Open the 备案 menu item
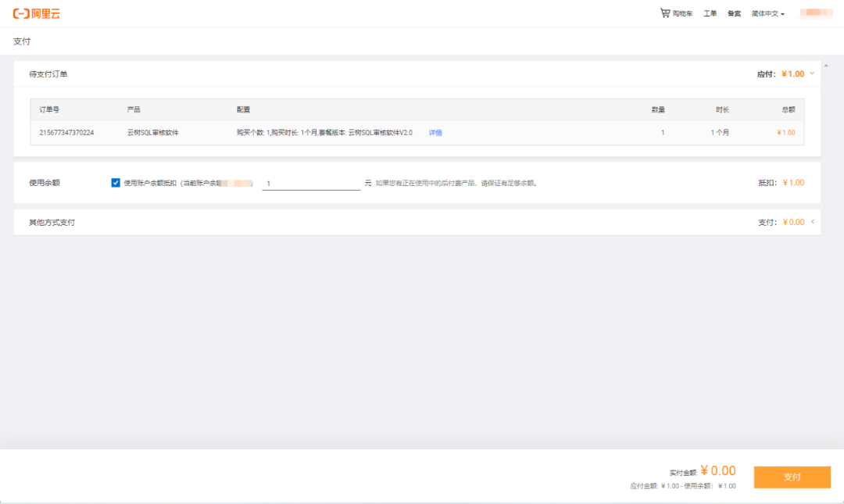This screenshot has width=844, height=504. tap(734, 13)
